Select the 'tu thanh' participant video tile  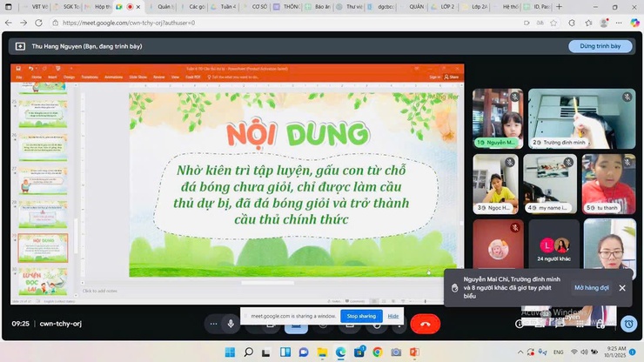[608, 183]
